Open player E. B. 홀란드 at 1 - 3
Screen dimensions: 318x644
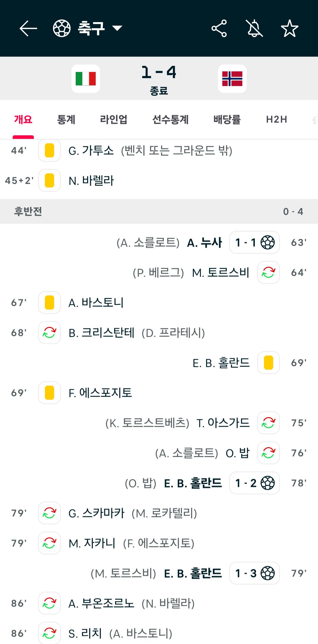tap(193, 573)
